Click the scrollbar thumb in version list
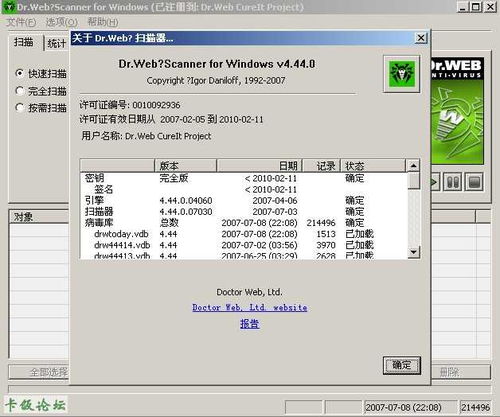 tap(413, 181)
